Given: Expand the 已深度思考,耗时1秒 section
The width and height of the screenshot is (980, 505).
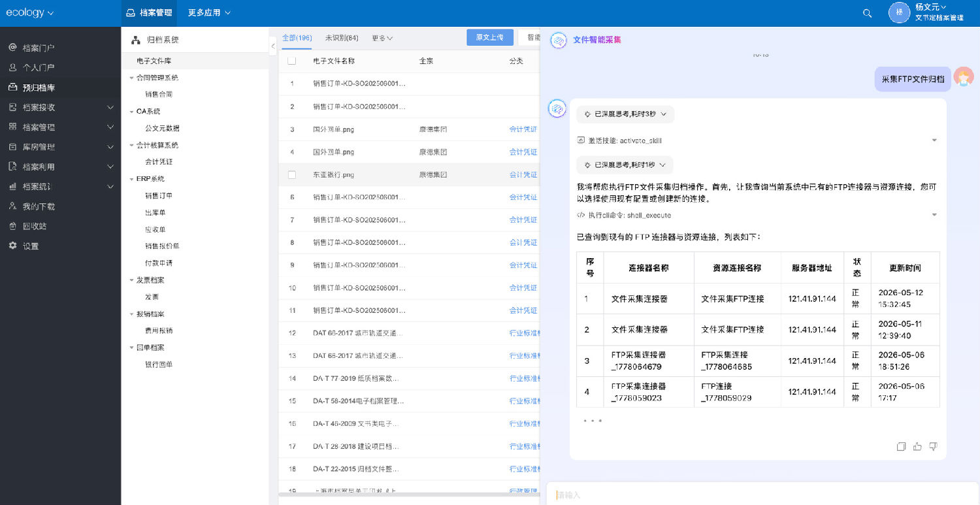Looking at the screenshot, I should 625,165.
